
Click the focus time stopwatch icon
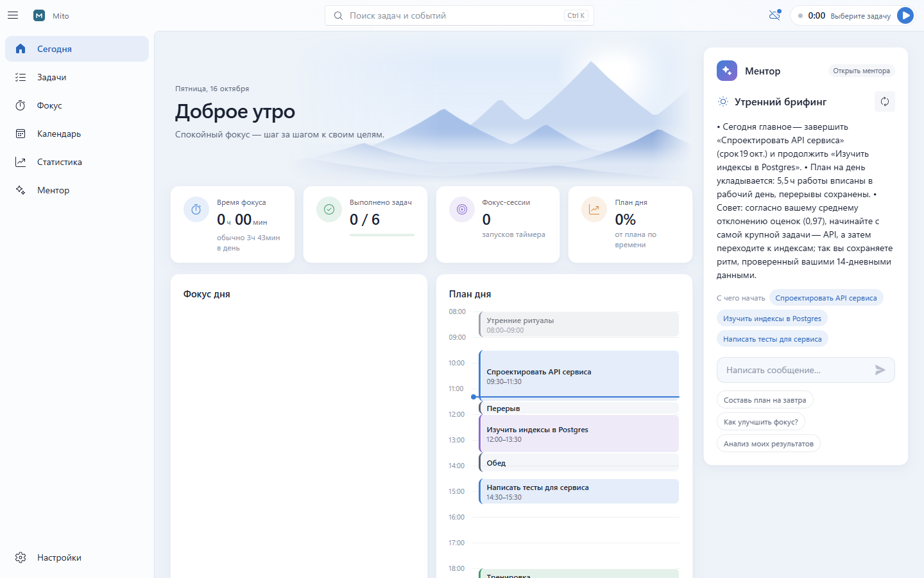[x=196, y=209]
